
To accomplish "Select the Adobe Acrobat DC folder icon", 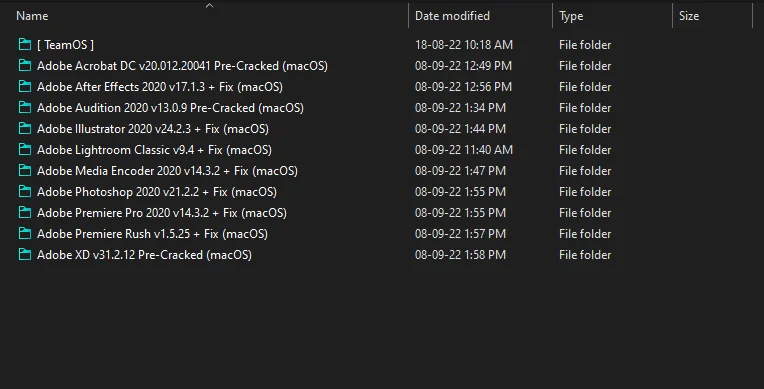I will coord(24,65).
